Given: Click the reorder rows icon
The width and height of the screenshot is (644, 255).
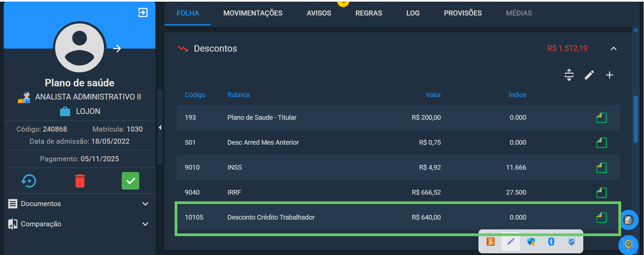Looking at the screenshot, I should [569, 75].
